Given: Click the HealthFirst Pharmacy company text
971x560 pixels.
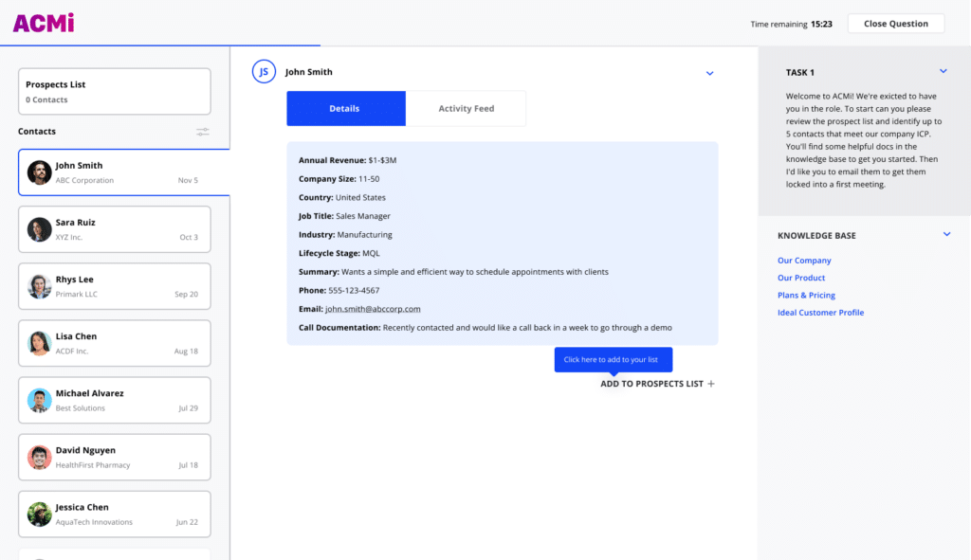Looking at the screenshot, I should pyautogui.click(x=93, y=464).
